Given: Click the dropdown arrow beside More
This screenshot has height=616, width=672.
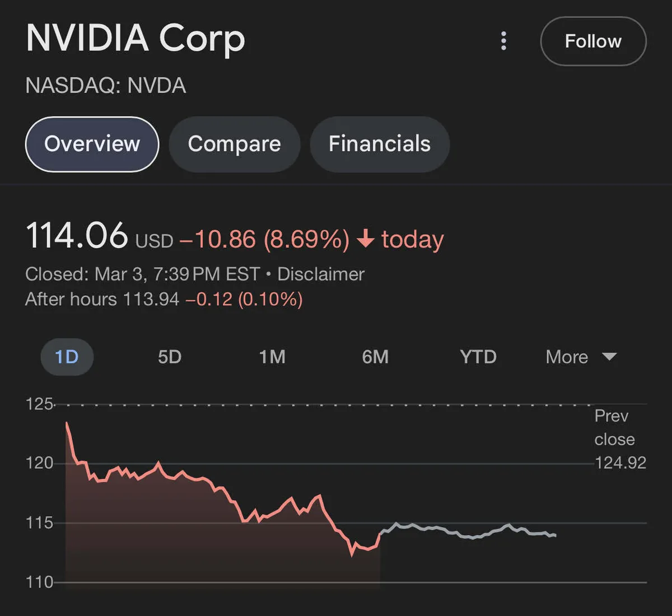Looking at the screenshot, I should pos(609,356).
